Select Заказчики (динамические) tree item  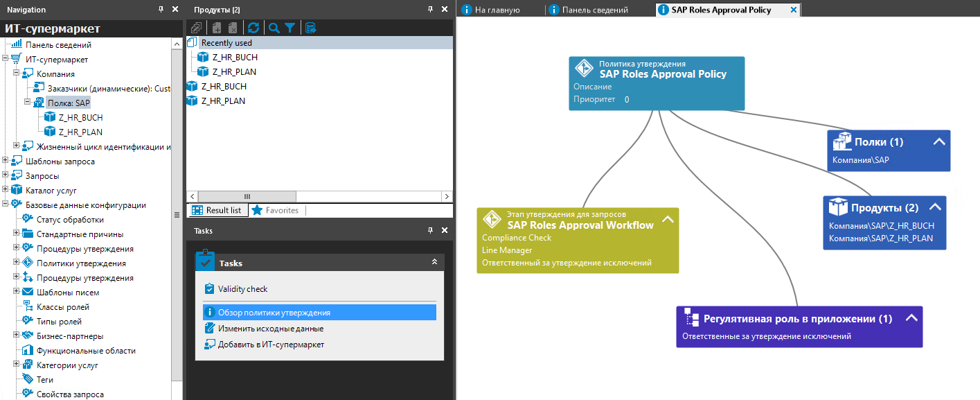[x=109, y=88]
